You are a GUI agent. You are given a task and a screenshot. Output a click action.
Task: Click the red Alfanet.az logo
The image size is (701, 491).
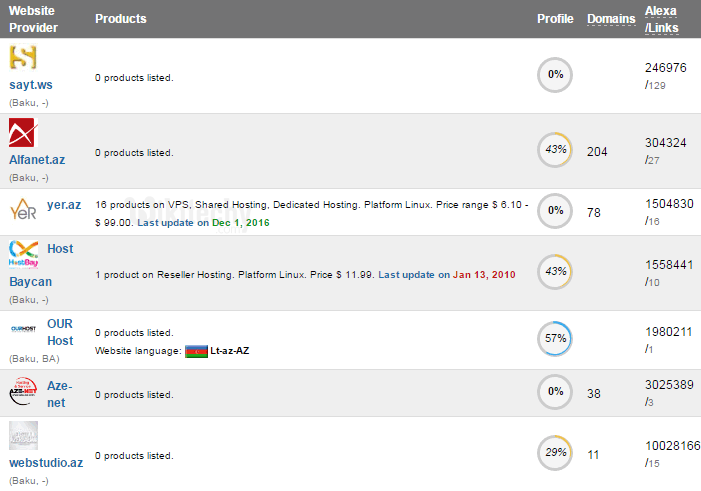point(22,132)
